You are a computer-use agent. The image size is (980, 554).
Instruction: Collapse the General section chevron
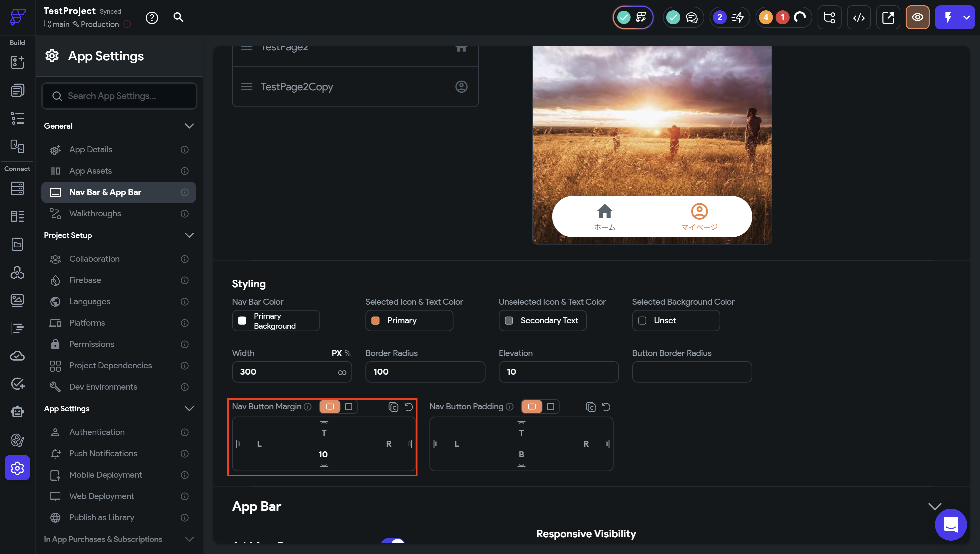(x=189, y=126)
